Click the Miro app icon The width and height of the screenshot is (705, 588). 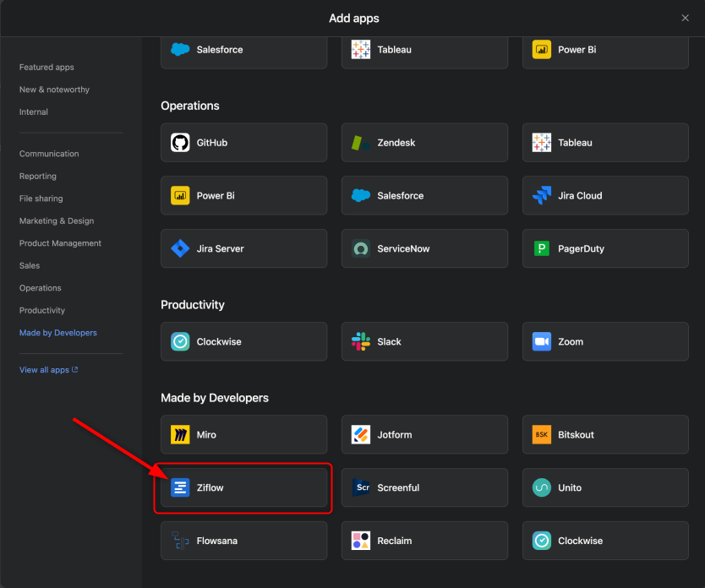coord(180,434)
